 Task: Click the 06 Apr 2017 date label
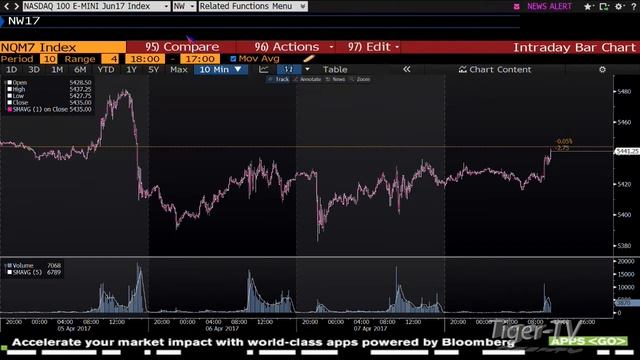click(x=222, y=329)
